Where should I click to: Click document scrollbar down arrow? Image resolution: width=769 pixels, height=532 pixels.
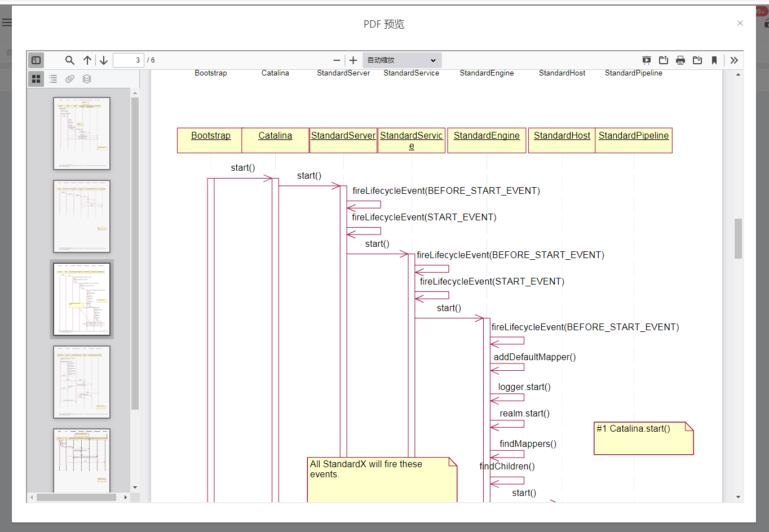(x=738, y=497)
